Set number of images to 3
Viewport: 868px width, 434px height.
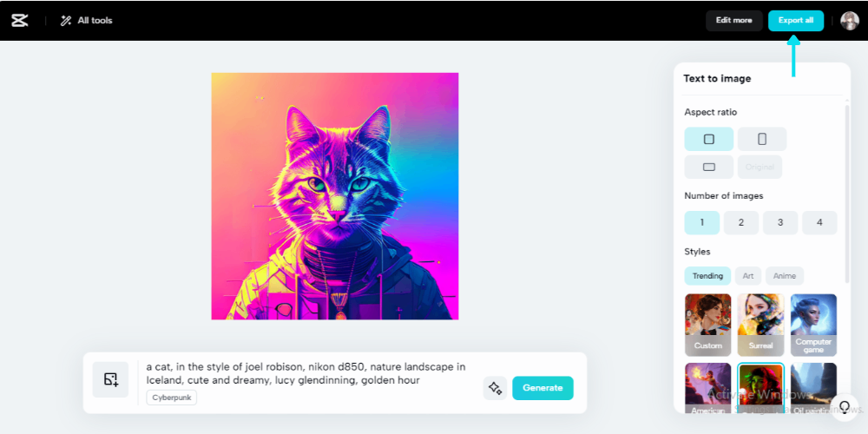tap(780, 222)
